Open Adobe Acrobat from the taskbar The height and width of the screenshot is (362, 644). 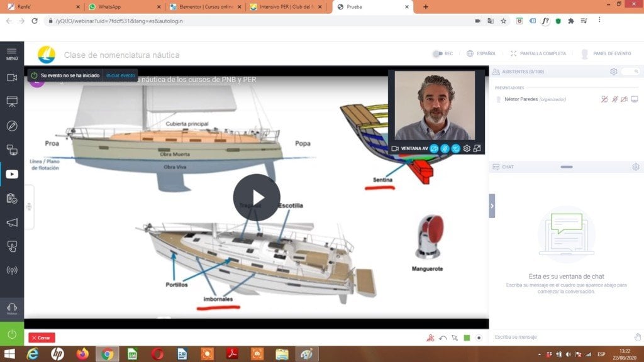click(232, 354)
